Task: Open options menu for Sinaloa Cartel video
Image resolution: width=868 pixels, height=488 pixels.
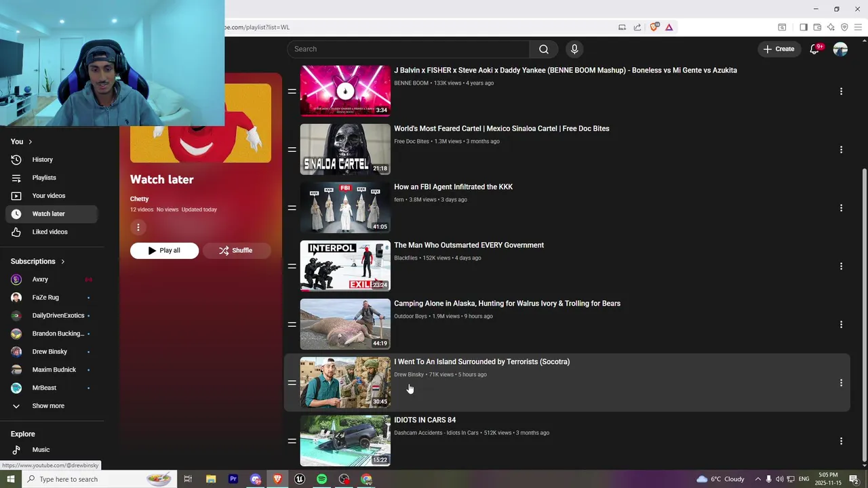Action: click(x=841, y=149)
